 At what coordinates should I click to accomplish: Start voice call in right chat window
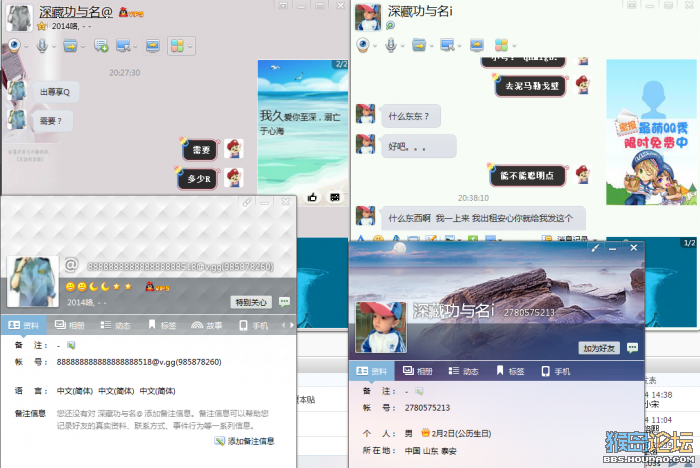pos(391,45)
